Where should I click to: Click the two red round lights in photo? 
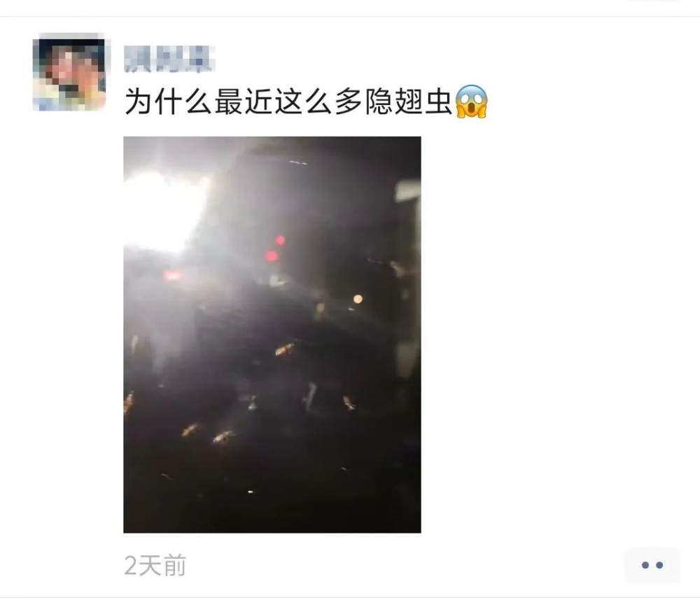(x=275, y=249)
